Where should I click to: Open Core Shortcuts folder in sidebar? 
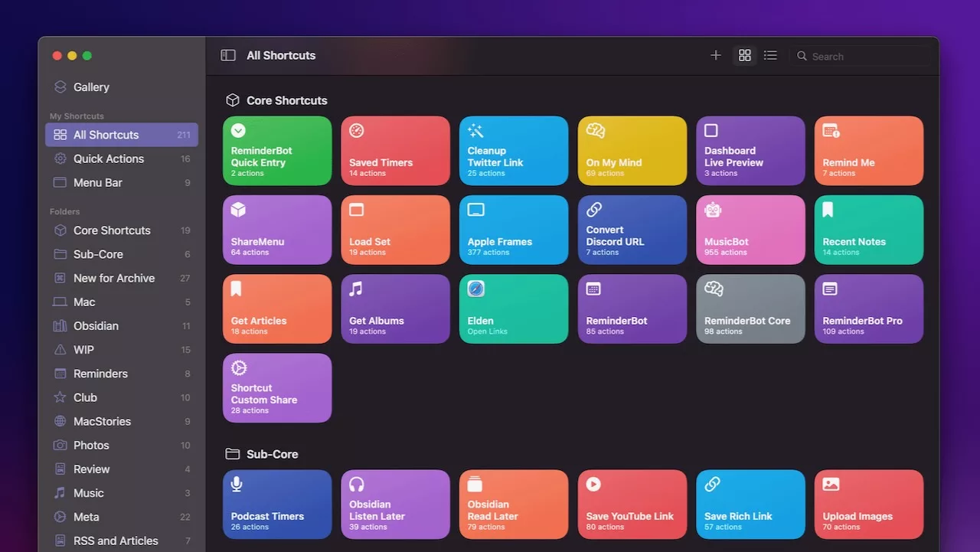click(122, 230)
